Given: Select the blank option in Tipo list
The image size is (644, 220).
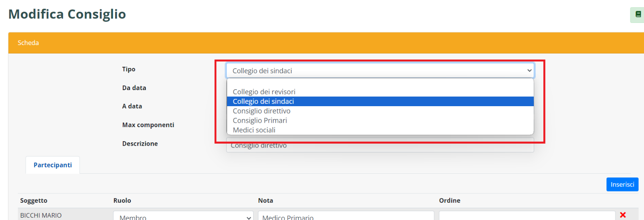Looking at the screenshot, I should (x=380, y=83).
